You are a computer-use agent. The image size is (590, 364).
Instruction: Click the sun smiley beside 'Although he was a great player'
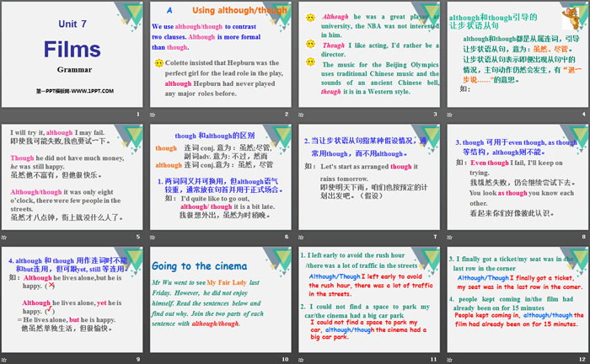point(310,17)
